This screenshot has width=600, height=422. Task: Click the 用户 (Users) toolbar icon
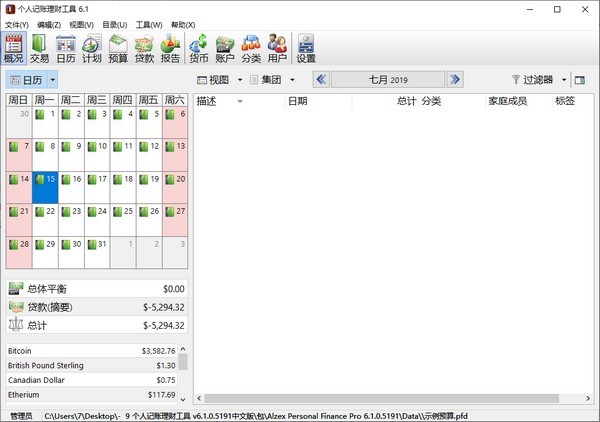point(277,48)
